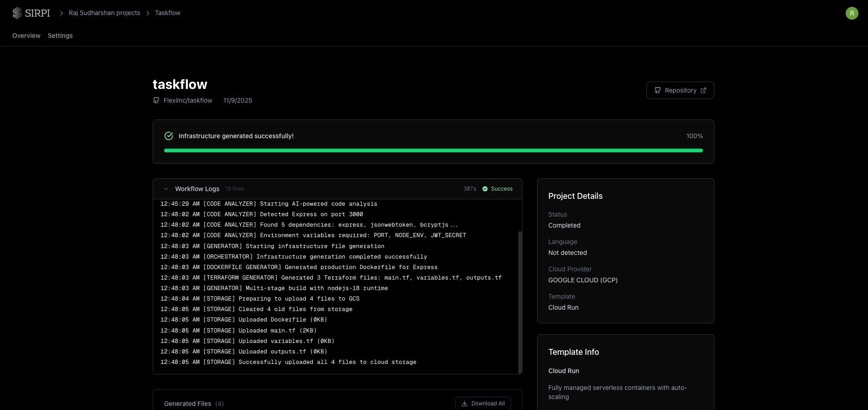Click the Generated Files heading

click(187, 404)
